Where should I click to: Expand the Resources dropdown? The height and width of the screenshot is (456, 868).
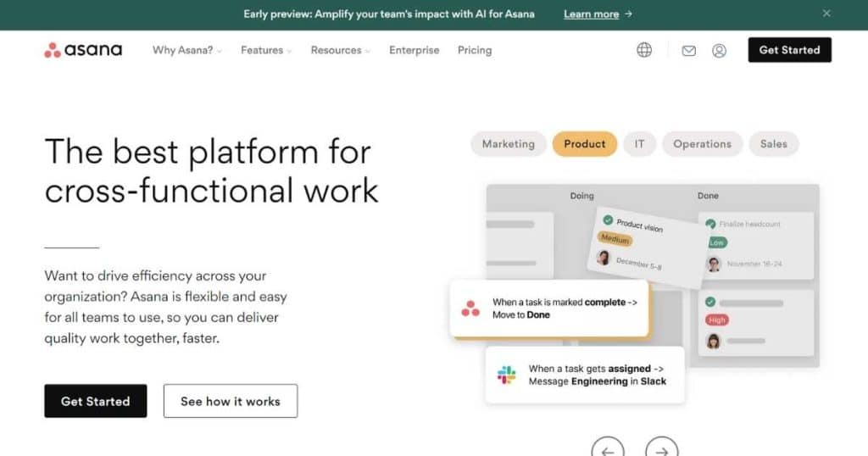click(341, 50)
